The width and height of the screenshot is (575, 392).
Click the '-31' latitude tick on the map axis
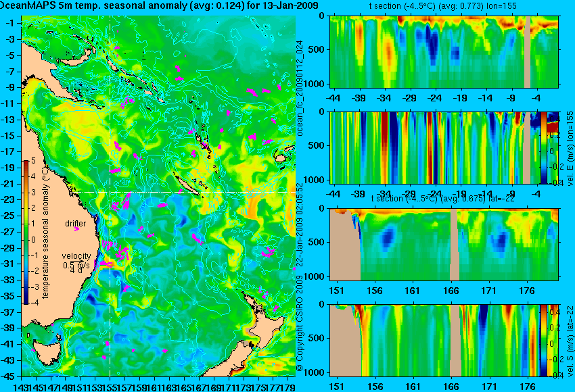[x=8, y=264]
